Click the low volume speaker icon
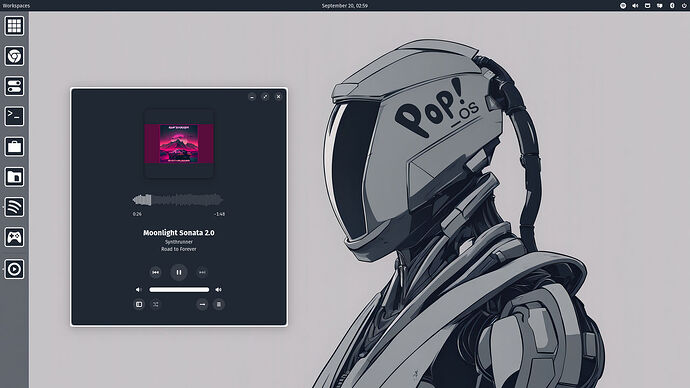Image resolution: width=690 pixels, height=388 pixels. [x=138, y=289]
